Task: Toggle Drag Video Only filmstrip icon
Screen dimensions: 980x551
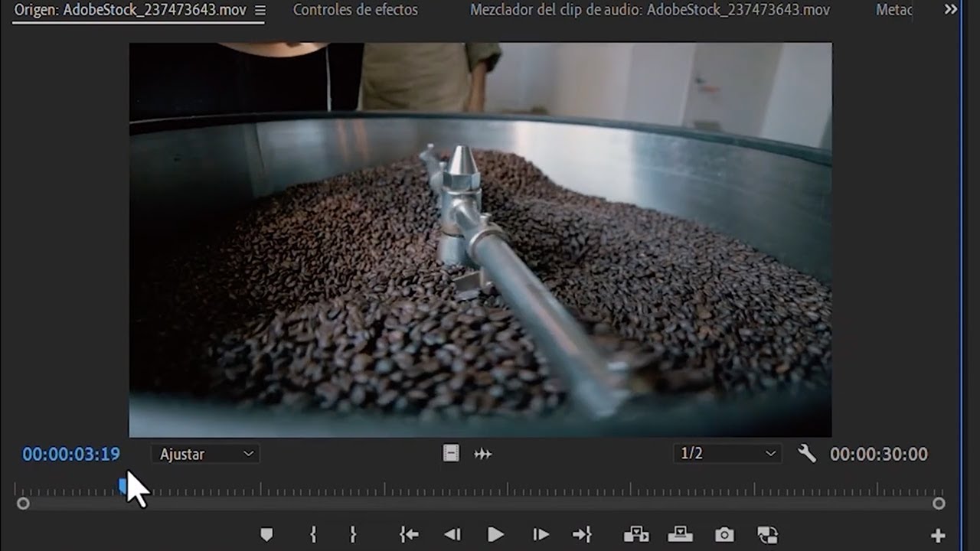Action: point(451,454)
